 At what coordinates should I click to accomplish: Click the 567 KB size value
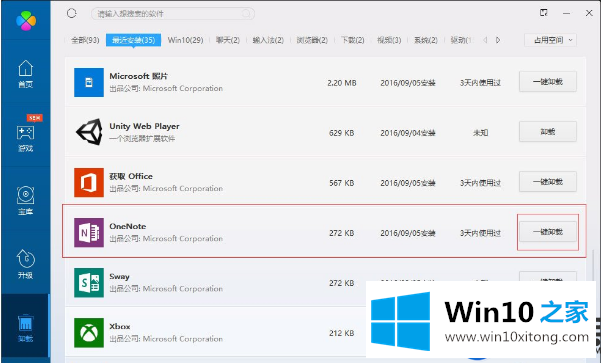[x=342, y=183]
